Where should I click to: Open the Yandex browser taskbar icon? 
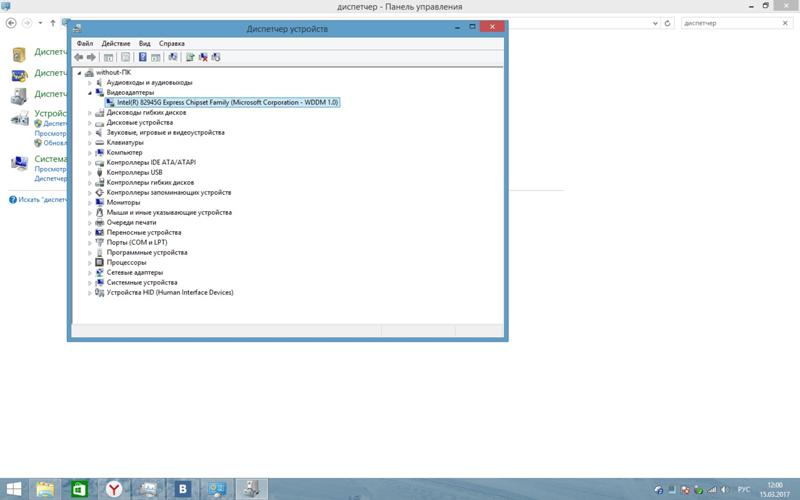point(114,490)
